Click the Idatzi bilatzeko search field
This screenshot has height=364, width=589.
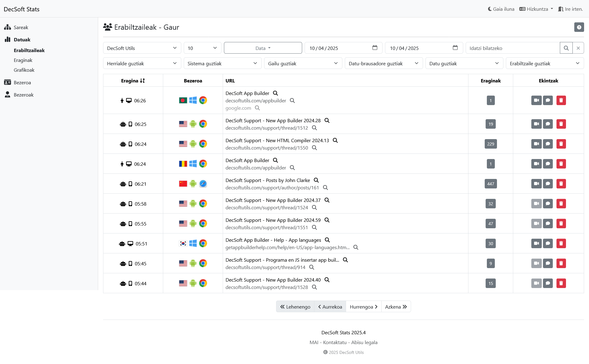coord(512,48)
